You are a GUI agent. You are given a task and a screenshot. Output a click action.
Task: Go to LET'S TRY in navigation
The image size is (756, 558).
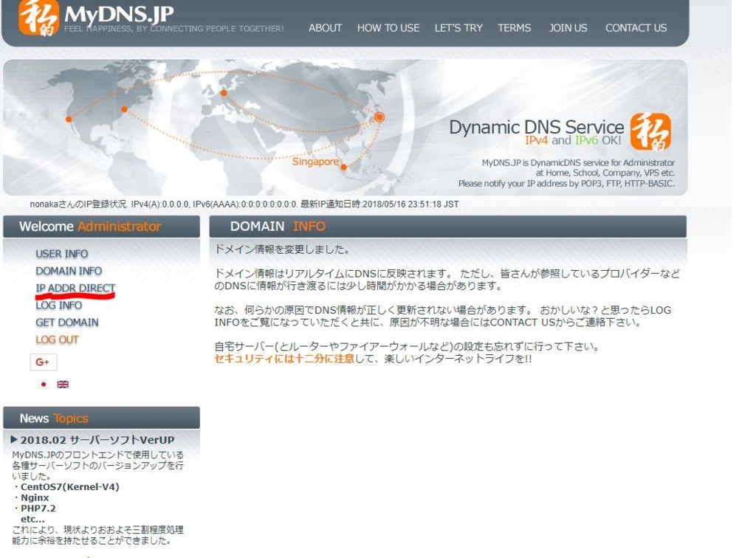click(x=458, y=28)
